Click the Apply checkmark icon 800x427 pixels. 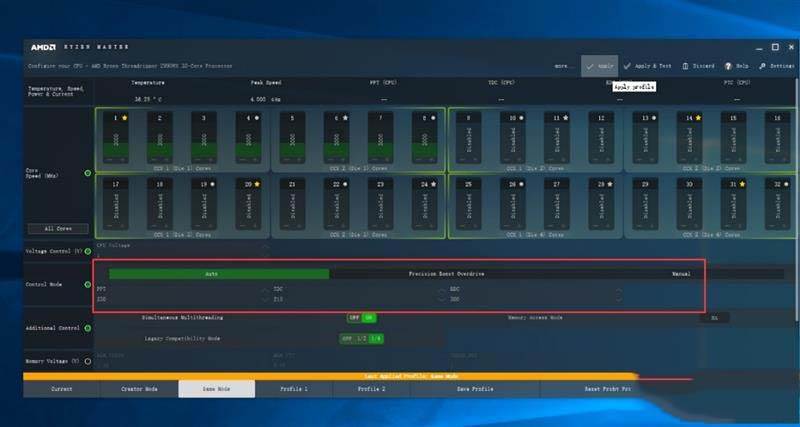(x=590, y=66)
